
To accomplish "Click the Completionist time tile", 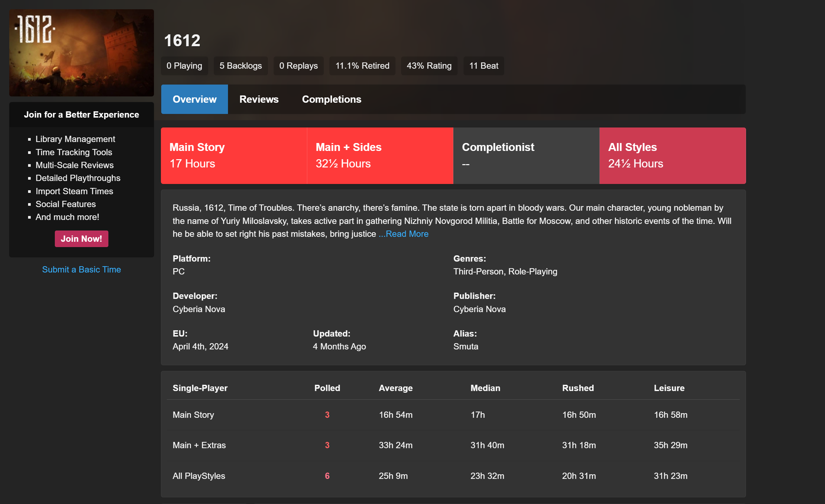I will point(526,156).
